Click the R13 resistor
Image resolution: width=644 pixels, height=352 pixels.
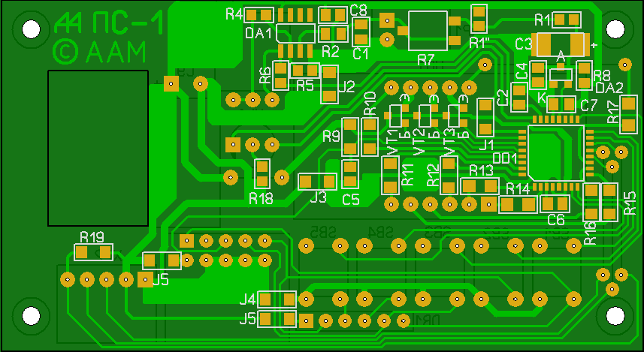coord(479,186)
